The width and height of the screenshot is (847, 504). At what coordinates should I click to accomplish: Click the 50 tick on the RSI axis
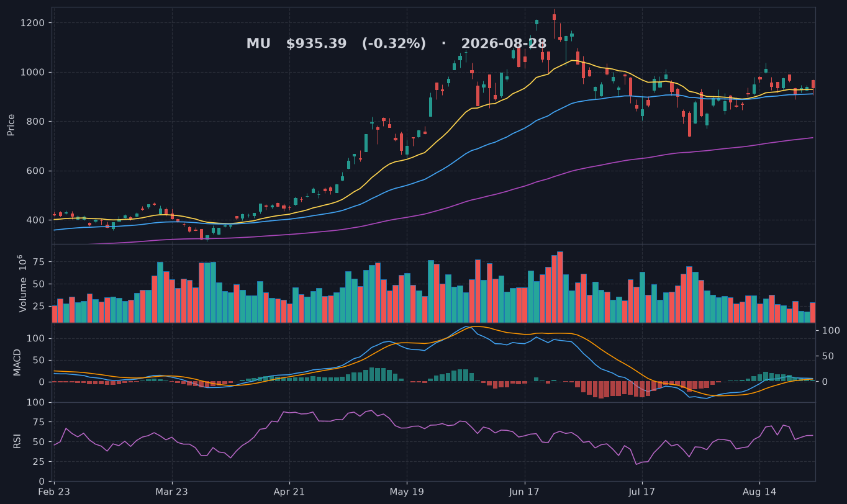(x=39, y=442)
